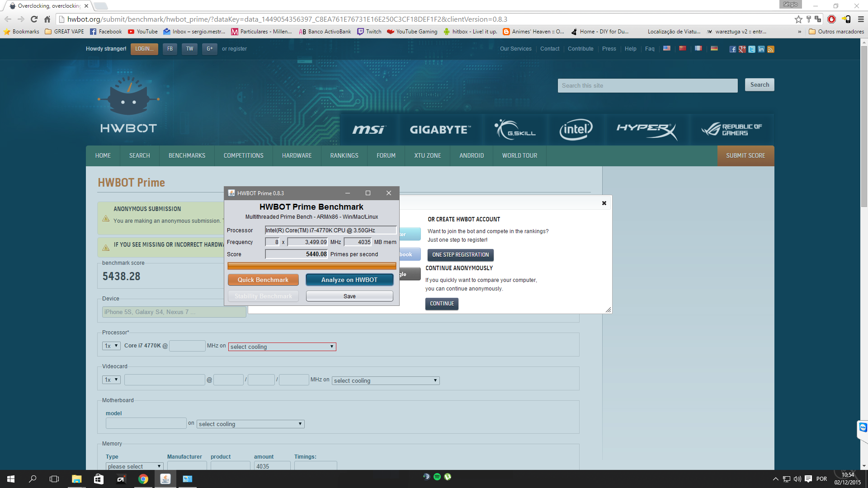Open processor select cooling dropdown
This screenshot has width=868, height=488.
point(282,347)
